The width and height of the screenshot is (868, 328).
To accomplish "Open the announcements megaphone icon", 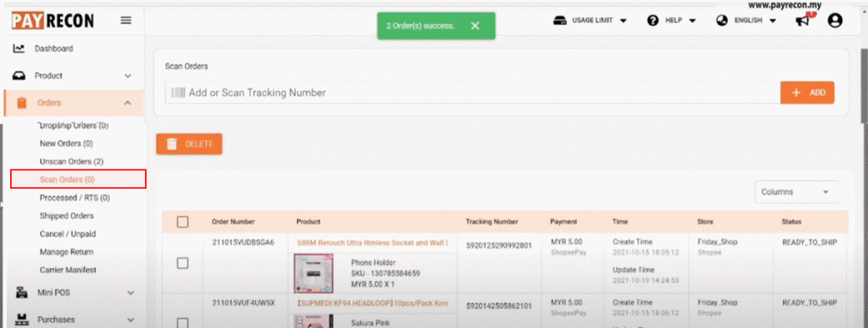I will pyautogui.click(x=802, y=20).
